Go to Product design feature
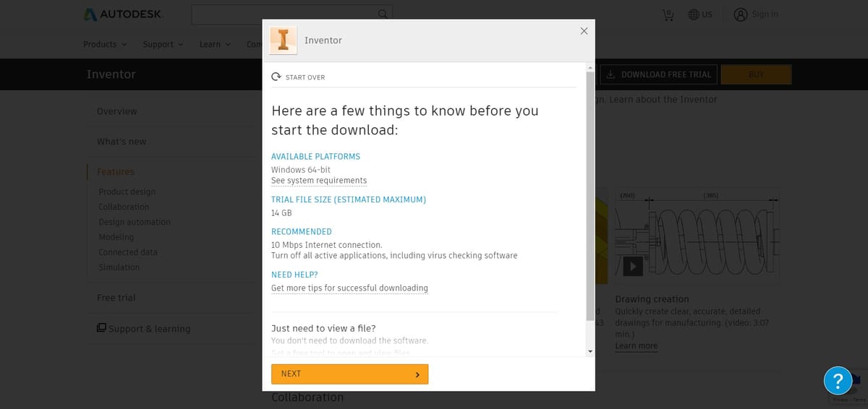 point(127,191)
